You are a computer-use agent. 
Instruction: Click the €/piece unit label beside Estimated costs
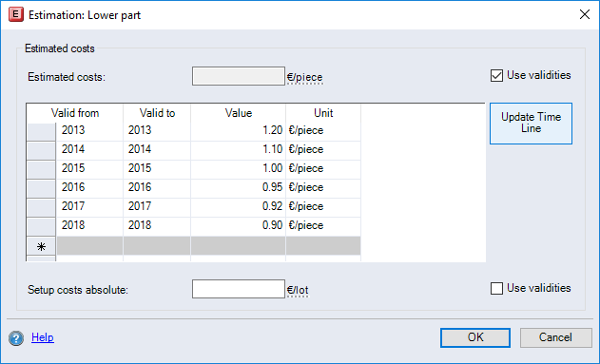(305, 77)
